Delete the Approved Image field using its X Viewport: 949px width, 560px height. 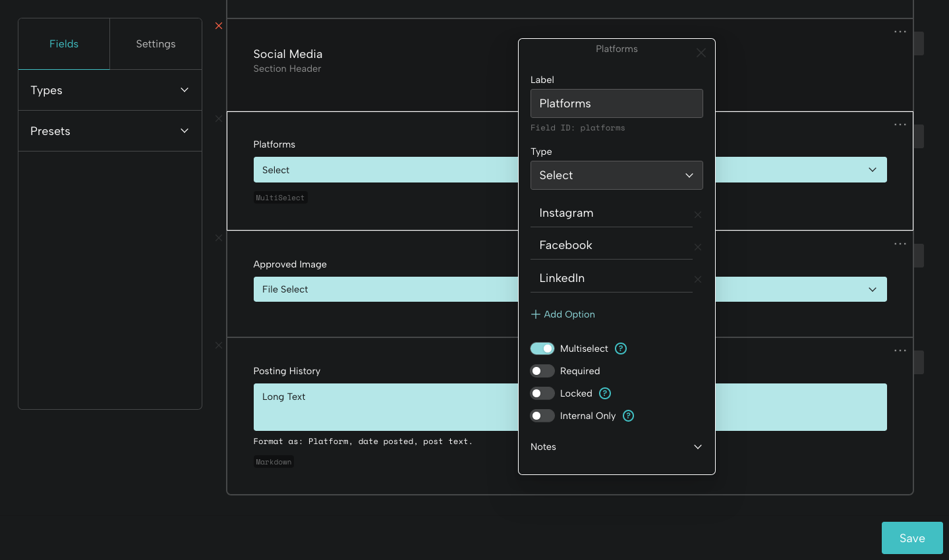219,238
